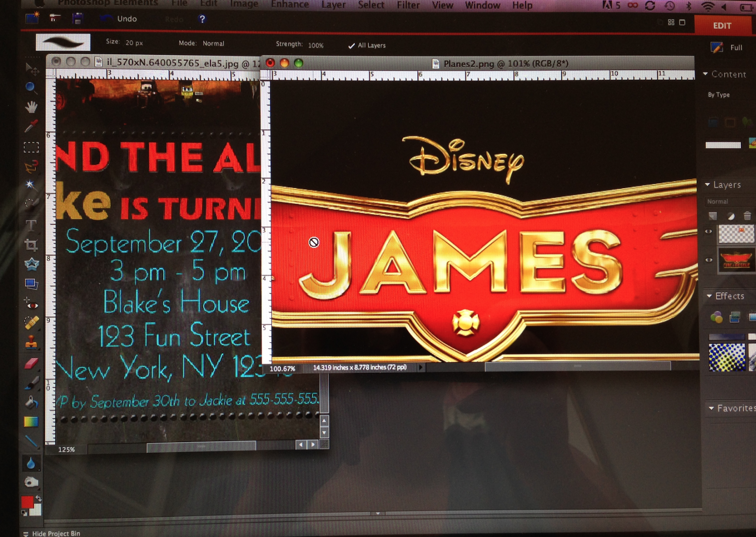The image size is (756, 537).
Task: Swap foreground and background colors
Action: tap(39, 498)
